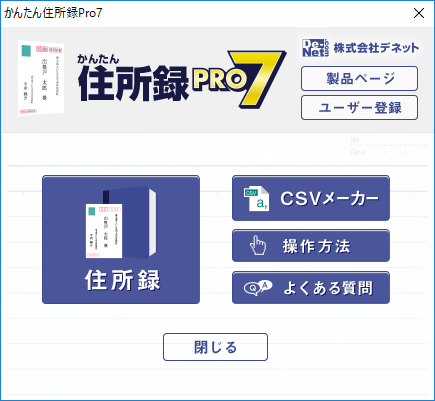Viewport: 435px width, 401px height.
Task: Click the De-Net company logo
Action: (x=315, y=48)
